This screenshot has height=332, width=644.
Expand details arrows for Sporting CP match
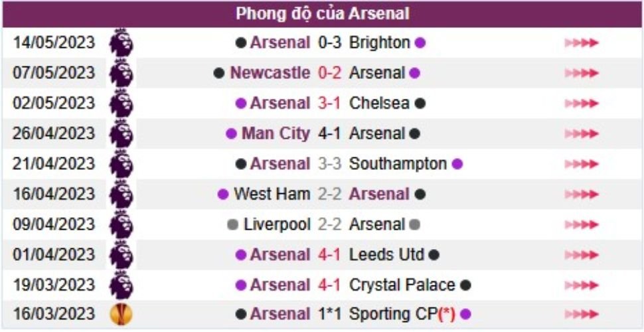click(x=582, y=314)
